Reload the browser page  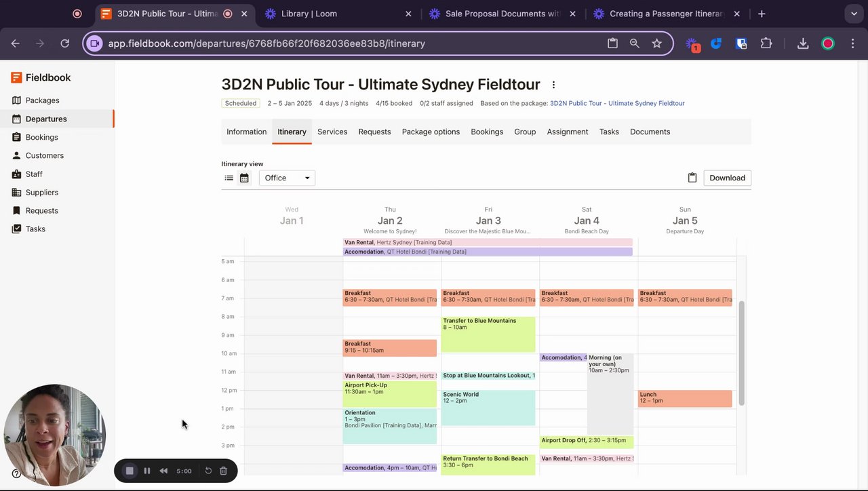tap(64, 43)
